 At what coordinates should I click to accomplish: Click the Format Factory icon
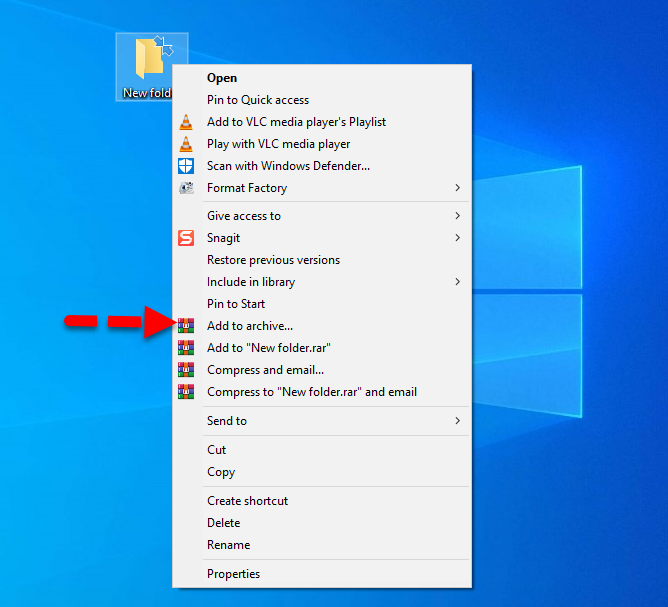(x=185, y=188)
